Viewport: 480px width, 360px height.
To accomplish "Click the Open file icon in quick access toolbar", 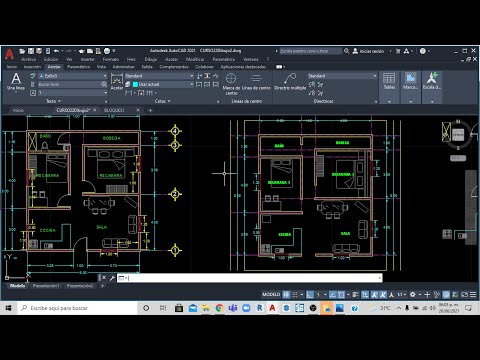I will [x=22, y=51].
